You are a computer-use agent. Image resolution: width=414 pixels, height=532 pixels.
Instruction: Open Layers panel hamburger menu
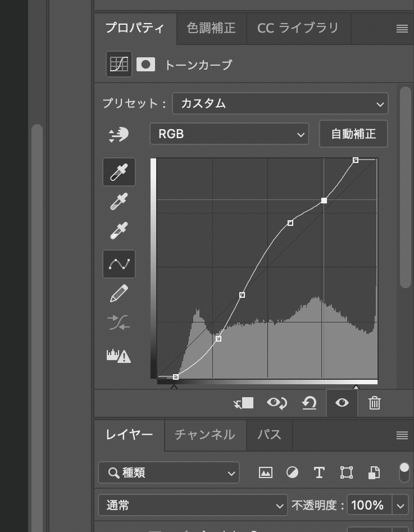tap(402, 435)
